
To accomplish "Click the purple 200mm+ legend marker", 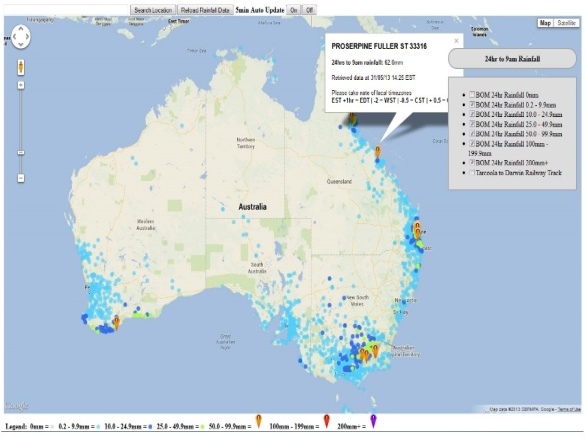I will pos(373,422).
